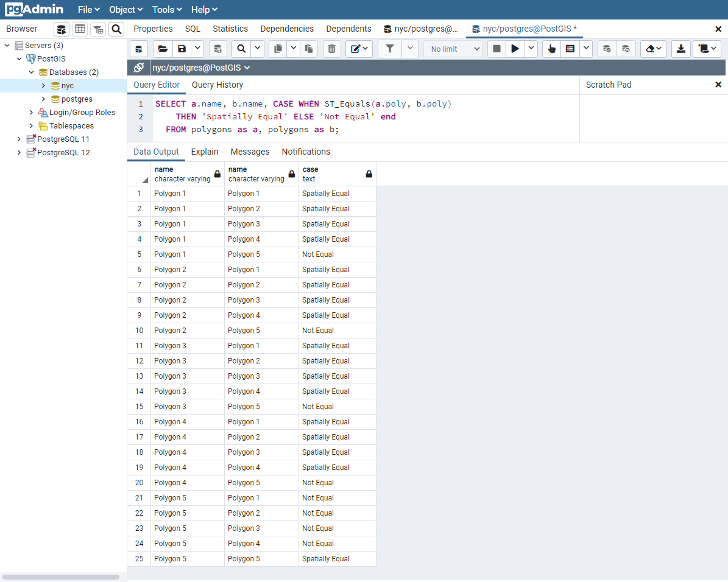Image resolution: width=728 pixels, height=582 pixels.
Task: Click the Delete rows trash icon
Action: 331,49
